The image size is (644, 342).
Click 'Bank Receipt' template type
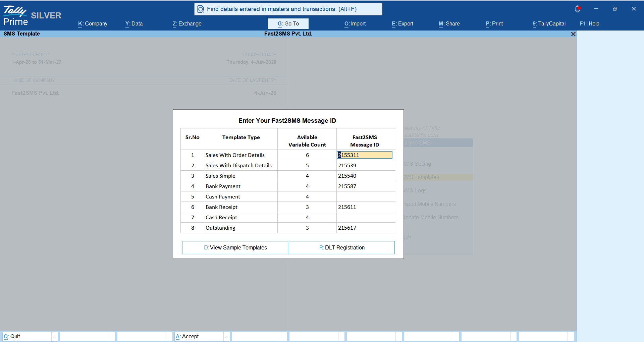221,207
